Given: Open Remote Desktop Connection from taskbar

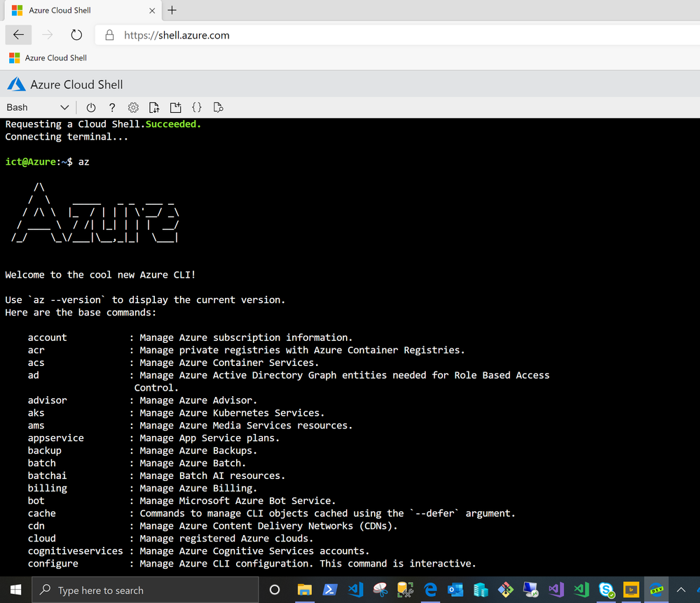Looking at the screenshot, I should (x=531, y=590).
